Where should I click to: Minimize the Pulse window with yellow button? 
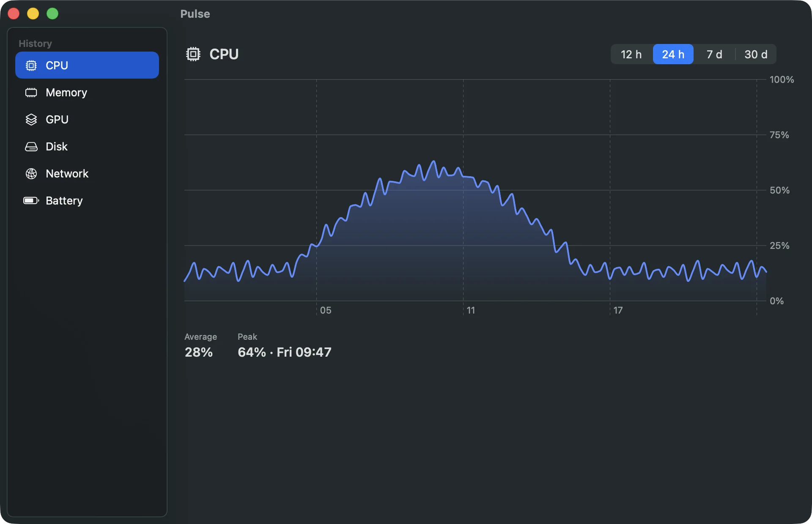tap(33, 14)
